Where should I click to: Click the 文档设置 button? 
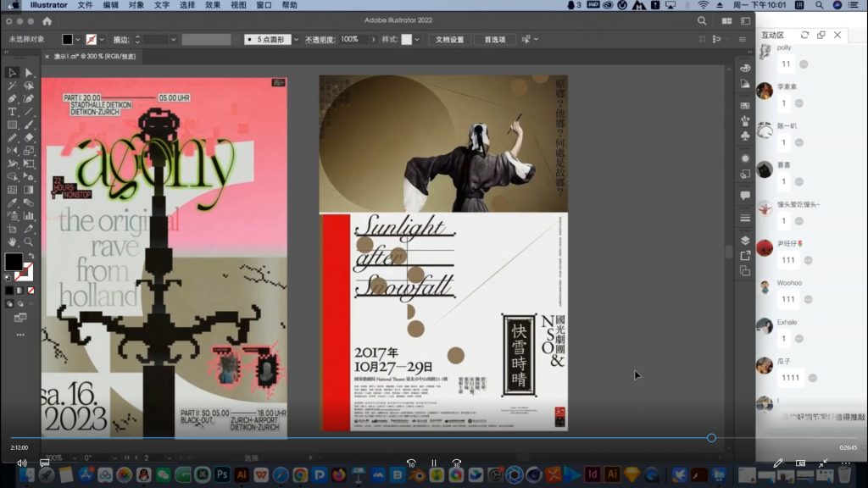click(x=449, y=39)
